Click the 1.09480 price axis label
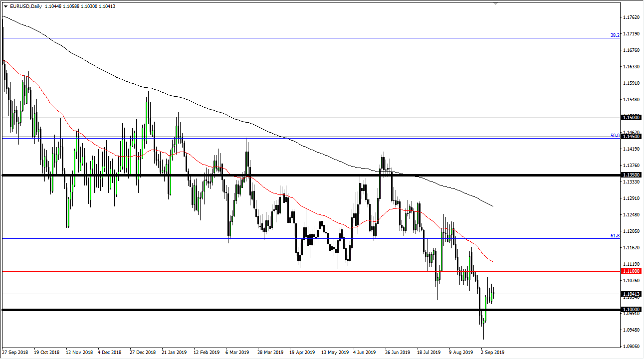Screen dimensions: 644x359 631,330
